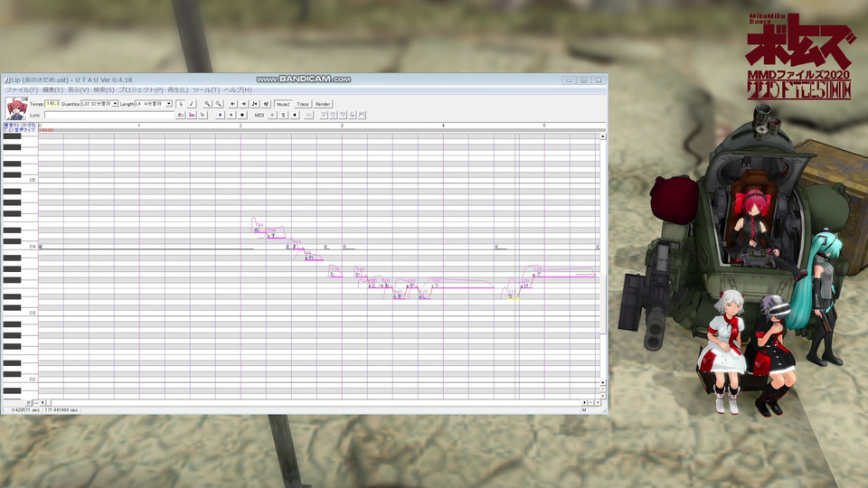
Task: Click measure 3 marker on the ruler
Action: click(342, 126)
